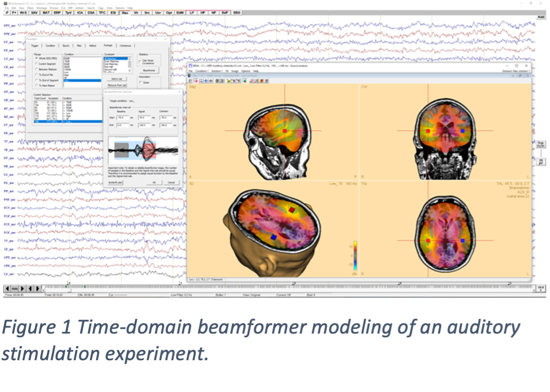Click the Butterfly plot button
Viewport: 550px width, 392px height.
pos(116,182)
